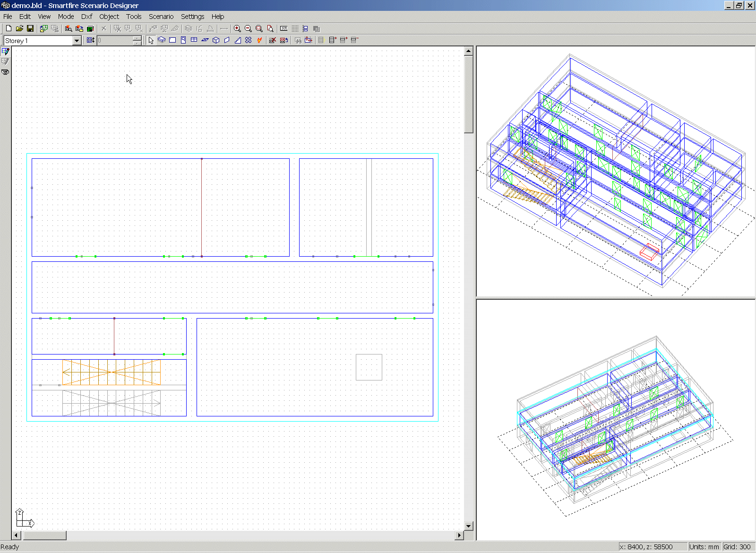This screenshot has width=756, height=553.
Task: Open the Tools menu
Action: click(x=134, y=17)
